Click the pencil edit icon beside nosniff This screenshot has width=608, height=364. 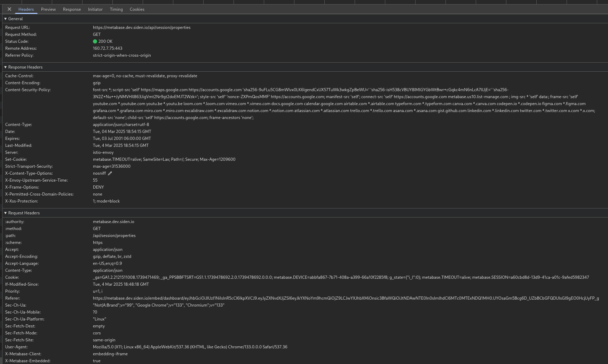(110, 173)
